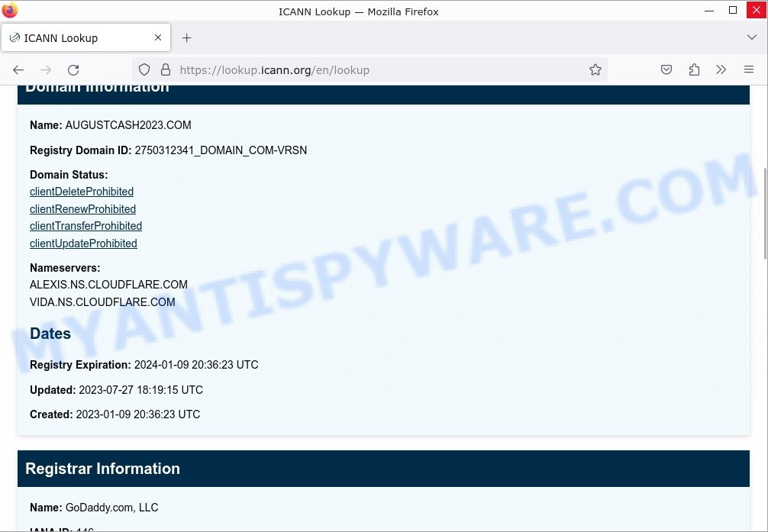
Task: Reload the current page
Action: coord(73,70)
